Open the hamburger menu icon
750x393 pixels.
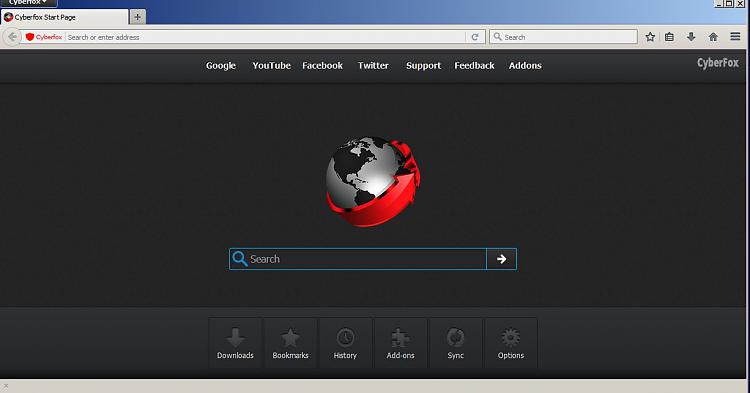click(x=735, y=37)
